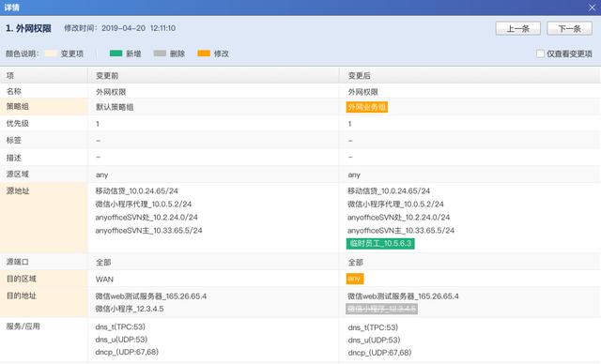Screen dimensions: 601x364
Task: Click anyofficeSVN主_10.33.65.5/24 in 变更后 column
Action: pos(401,231)
